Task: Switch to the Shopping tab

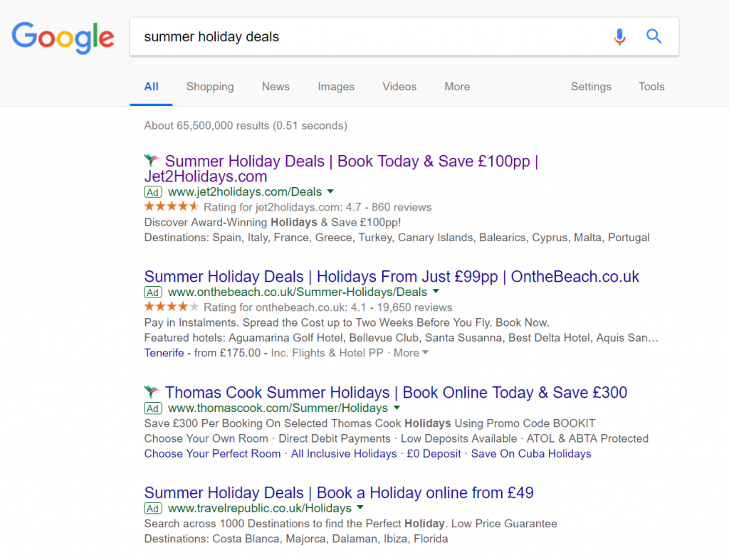Action: pyautogui.click(x=210, y=86)
